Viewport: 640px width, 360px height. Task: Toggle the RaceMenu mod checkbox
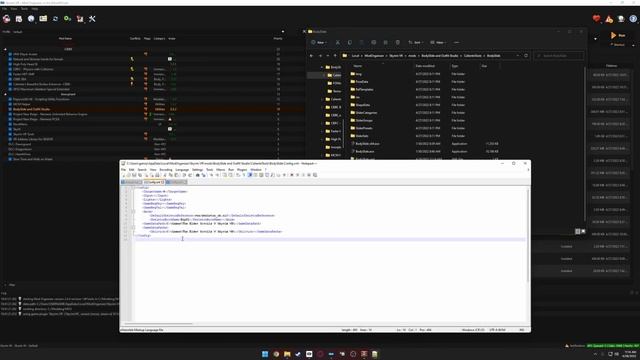click(x=10, y=124)
